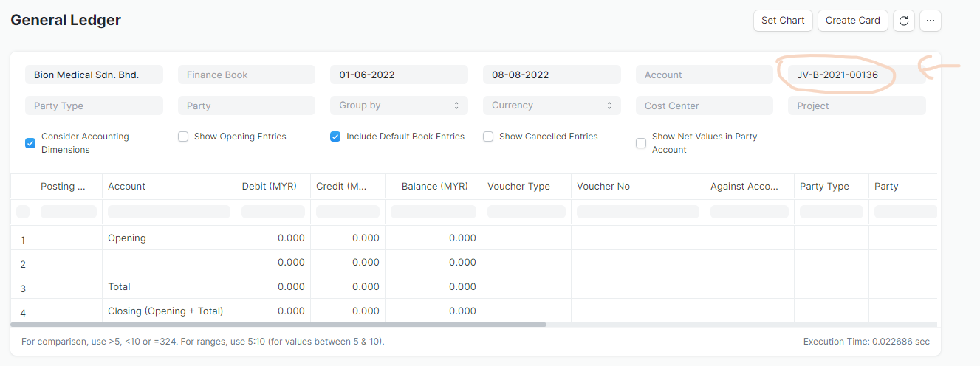Open the Currency dropdown
980x366 pixels.
(552, 106)
